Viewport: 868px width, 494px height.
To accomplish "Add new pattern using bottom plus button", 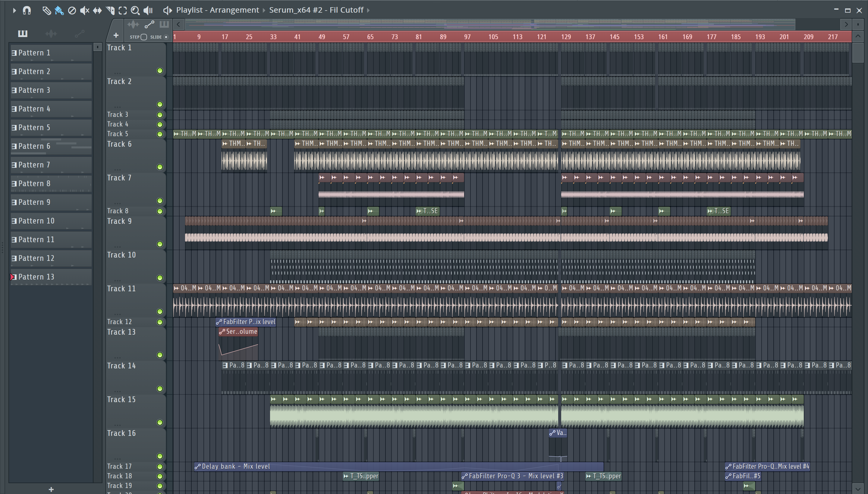I will click(x=51, y=489).
